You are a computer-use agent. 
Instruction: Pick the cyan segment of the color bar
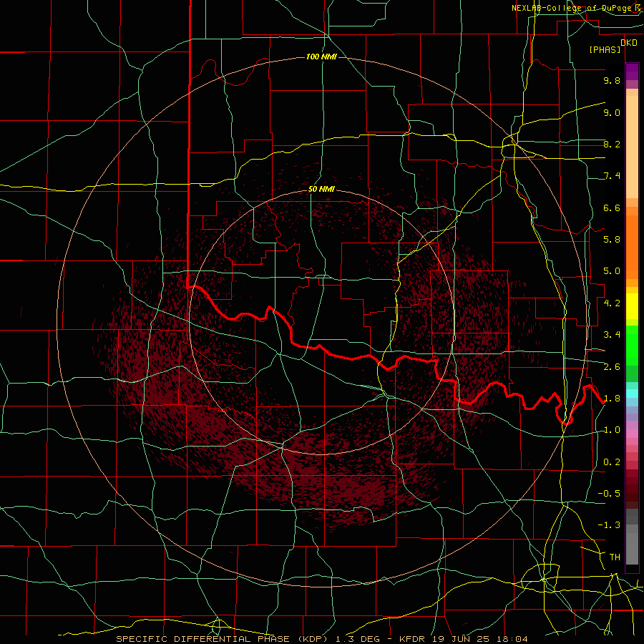point(632,394)
